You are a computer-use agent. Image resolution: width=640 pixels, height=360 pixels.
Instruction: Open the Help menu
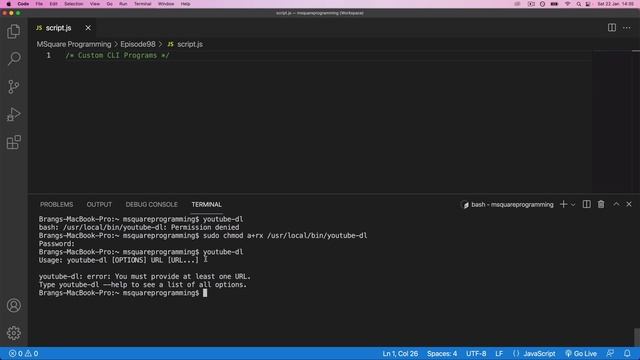185,4
